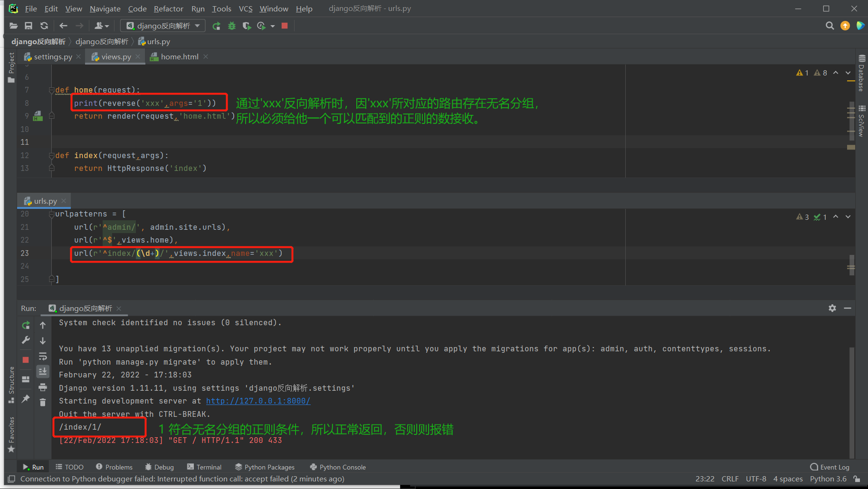
Task: Close the urls.py split tab
Action: click(x=64, y=201)
